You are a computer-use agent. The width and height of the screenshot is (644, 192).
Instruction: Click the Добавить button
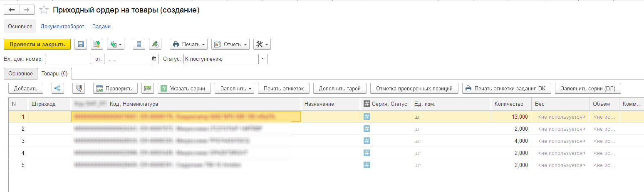26,88
